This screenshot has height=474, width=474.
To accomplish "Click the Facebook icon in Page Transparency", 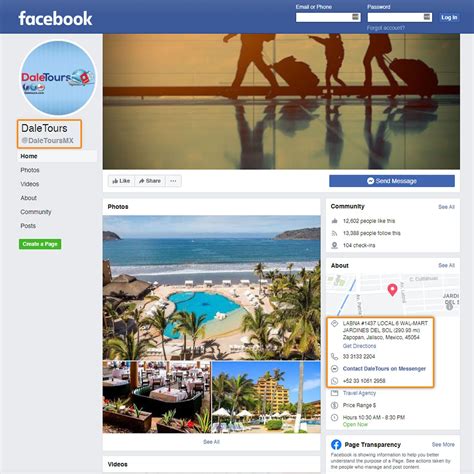I will pyautogui.click(x=336, y=444).
